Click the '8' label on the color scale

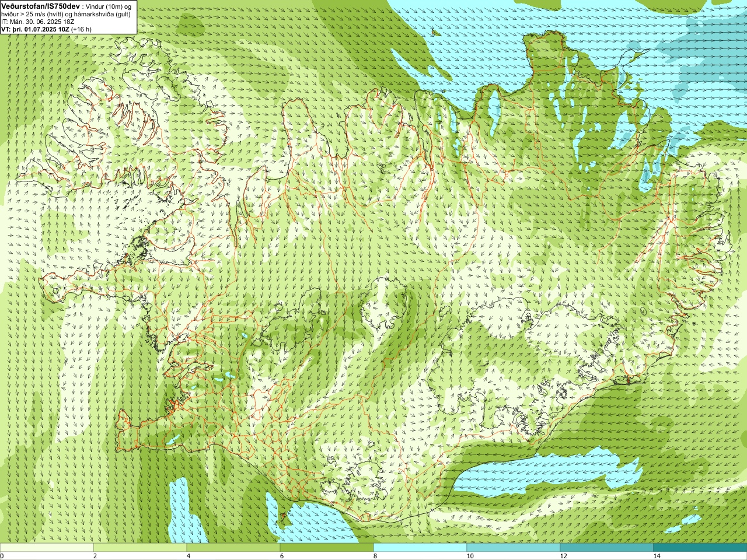(375, 556)
